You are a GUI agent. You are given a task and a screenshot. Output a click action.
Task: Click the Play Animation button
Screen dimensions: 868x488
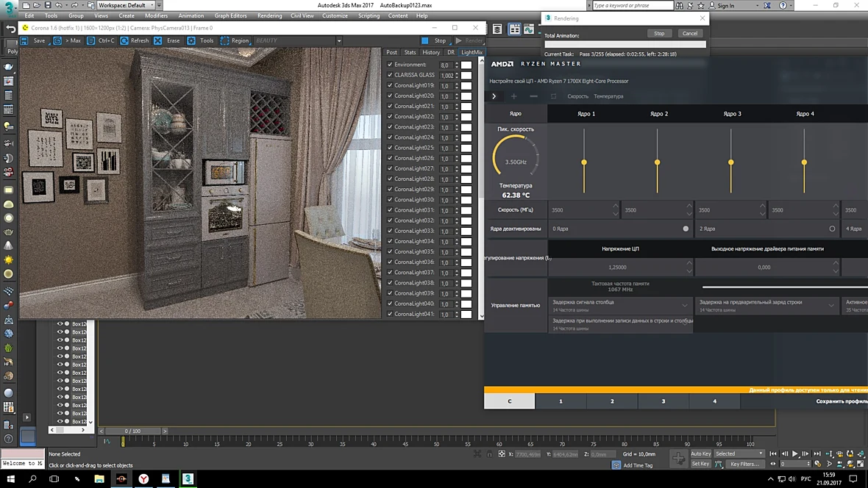pyautogui.click(x=795, y=453)
